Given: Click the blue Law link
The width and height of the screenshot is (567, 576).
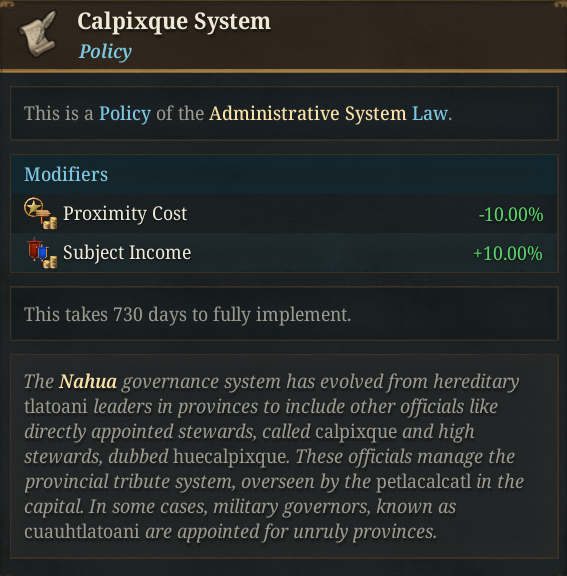Looking at the screenshot, I should tap(430, 113).
